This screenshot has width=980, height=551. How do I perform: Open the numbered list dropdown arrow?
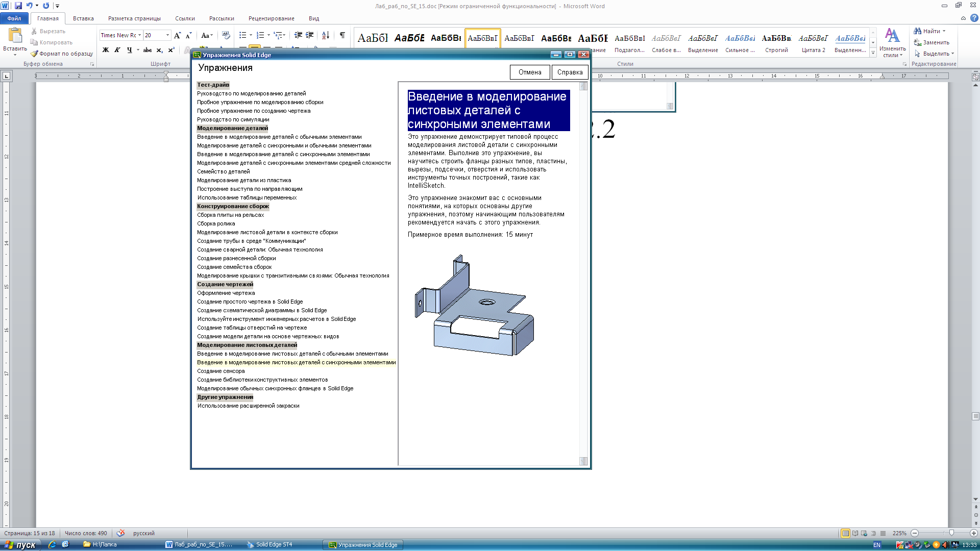268,35
